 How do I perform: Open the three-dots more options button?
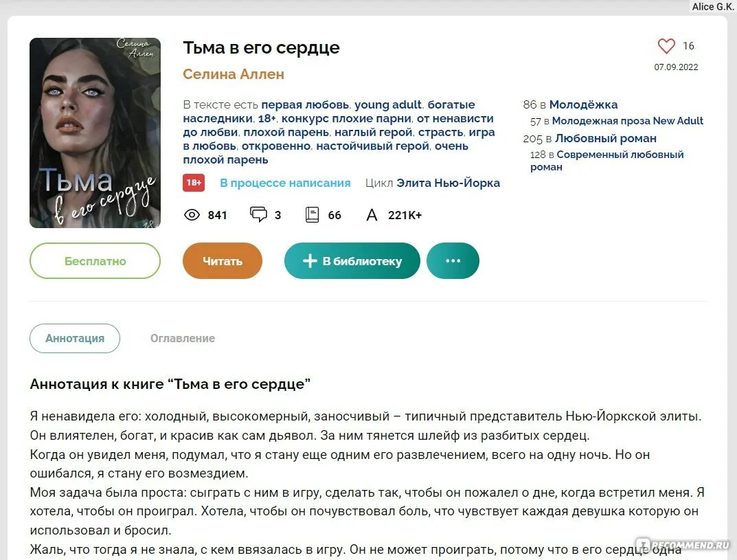453,261
